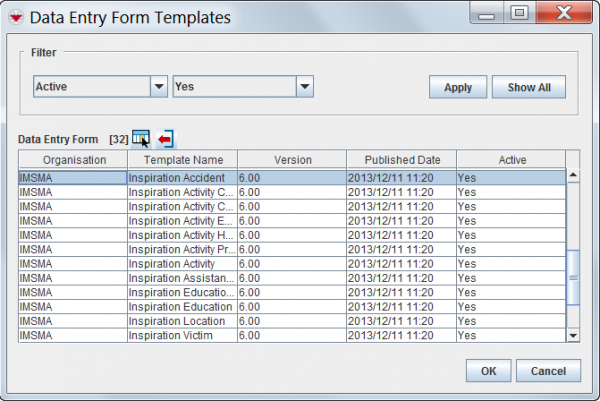Image resolution: width=600 pixels, height=401 pixels.
Task: Click the table scrollbar down arrow
Action: coord(573,336)
